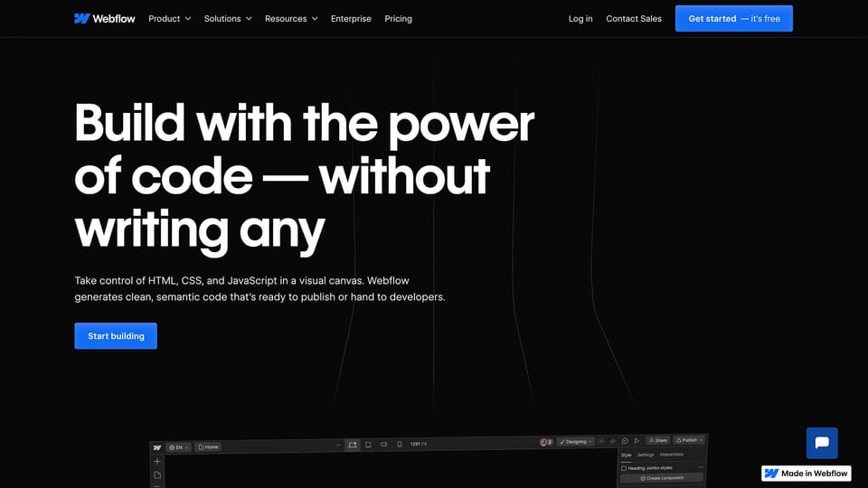Expand the Solutions menu
868x488 pixels.
[228, 18]
